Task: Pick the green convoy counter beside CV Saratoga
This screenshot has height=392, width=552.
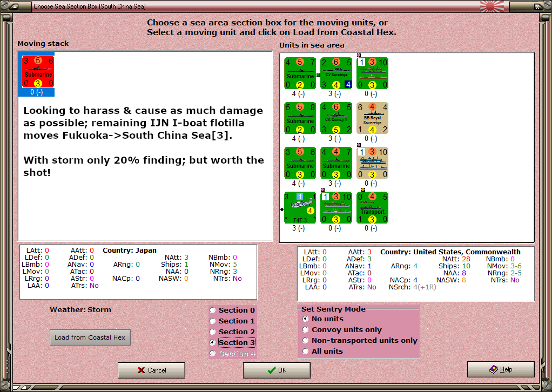Action: click(x=373, y=73)
